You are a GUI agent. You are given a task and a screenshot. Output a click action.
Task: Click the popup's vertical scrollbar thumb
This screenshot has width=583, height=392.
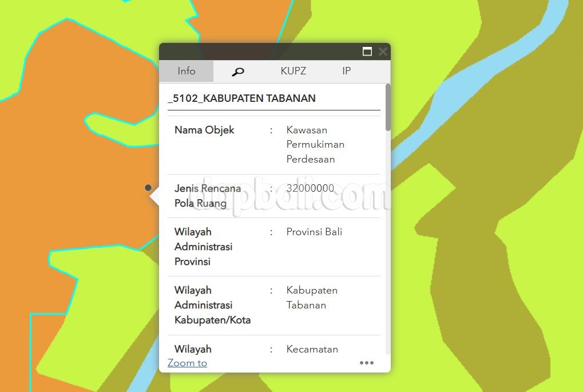coord(388,107)
